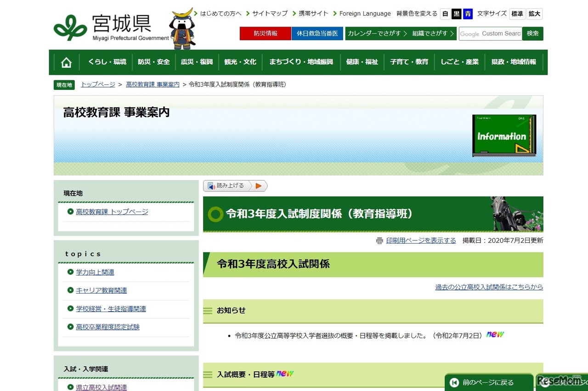Switch background color to 黒
This screenshot has width=588, height=391.
456,14
